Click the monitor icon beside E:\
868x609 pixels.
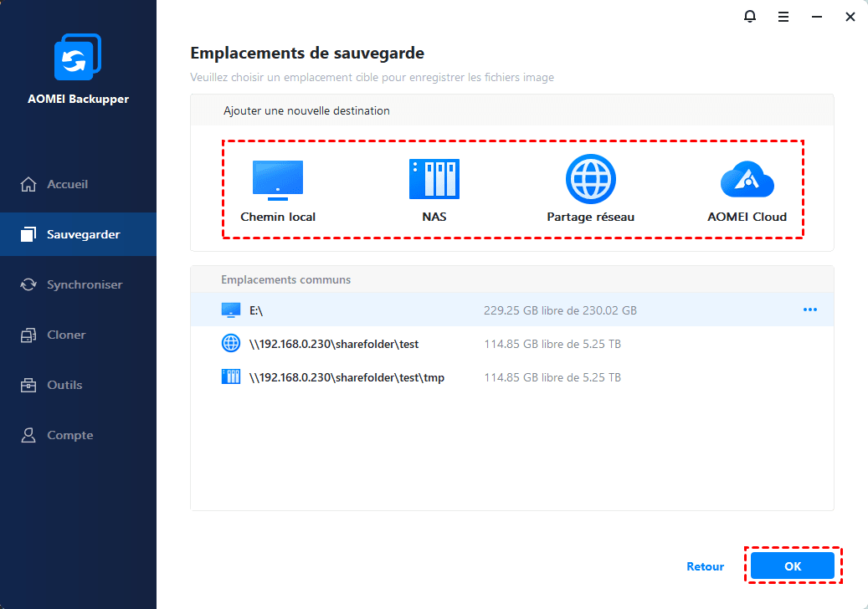coord(231,310)
